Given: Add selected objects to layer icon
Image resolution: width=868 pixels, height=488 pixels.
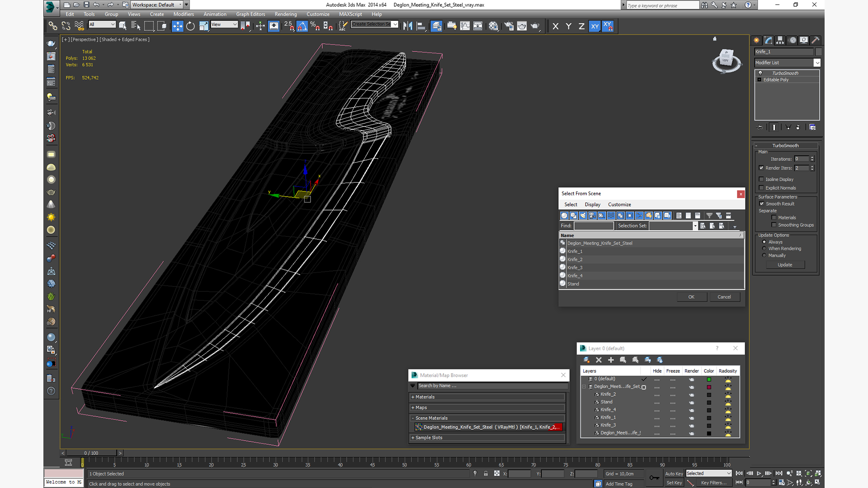Looking at the screenshot, I should click(611, 360).
